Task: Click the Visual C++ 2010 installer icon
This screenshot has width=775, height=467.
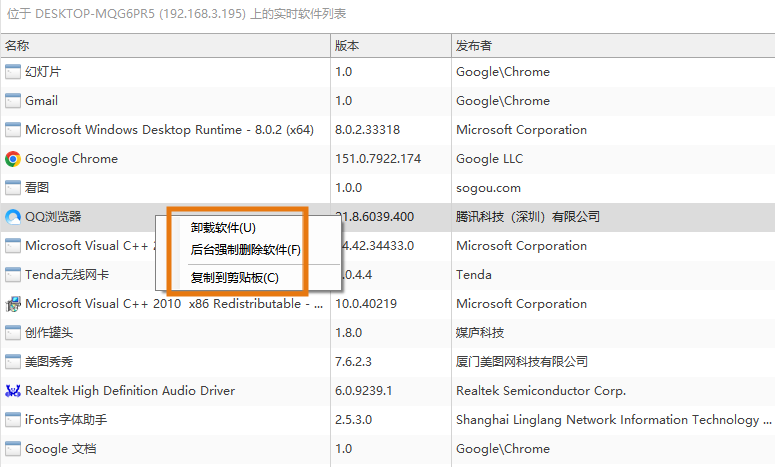Action: pos(13,304)
